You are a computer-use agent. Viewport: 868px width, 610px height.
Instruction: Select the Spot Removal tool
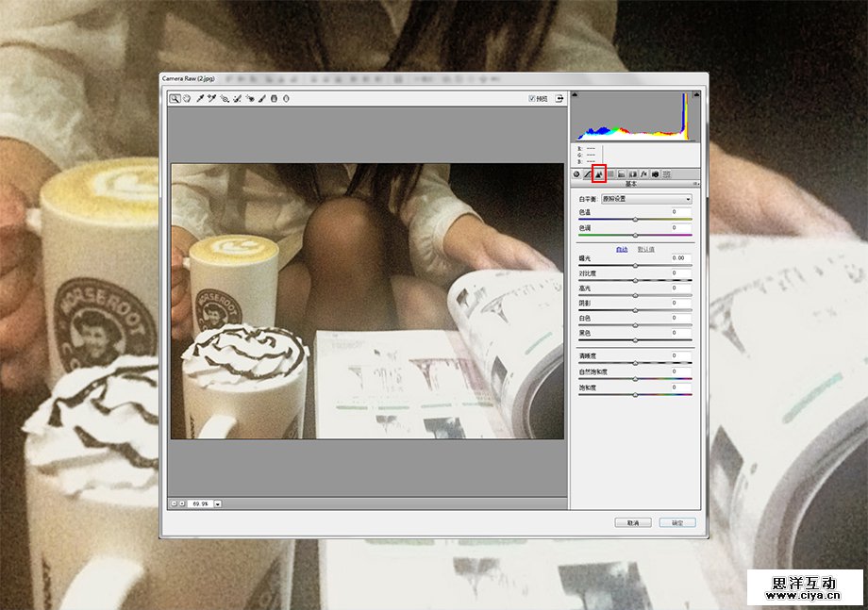[x=238, y=98]
